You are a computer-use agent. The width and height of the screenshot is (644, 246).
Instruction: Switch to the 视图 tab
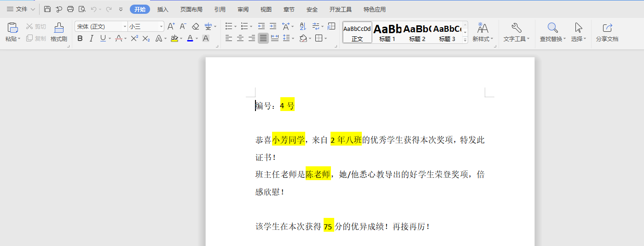266,9
